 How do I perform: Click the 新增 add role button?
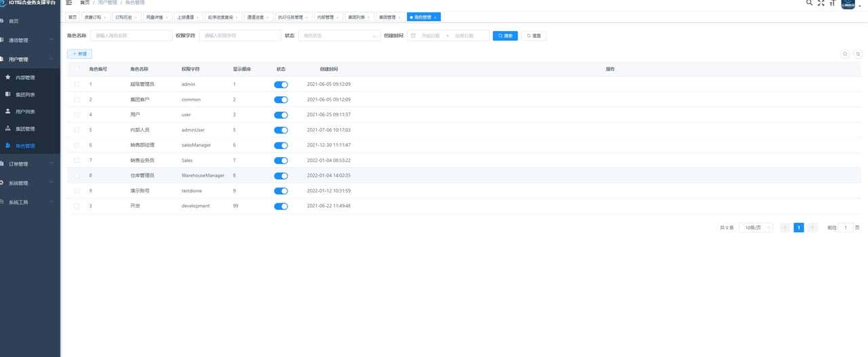click(x=79, y=54)
